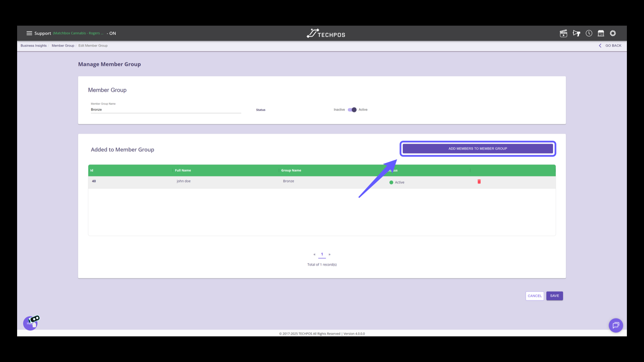The width and height of the screenshot is (644, 362).
Task: Click the clock history icon
Action: (x=589, y=33)
